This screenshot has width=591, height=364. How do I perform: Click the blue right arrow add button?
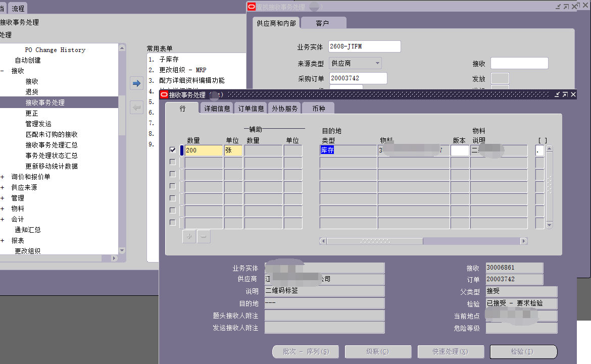click(136, 83)
